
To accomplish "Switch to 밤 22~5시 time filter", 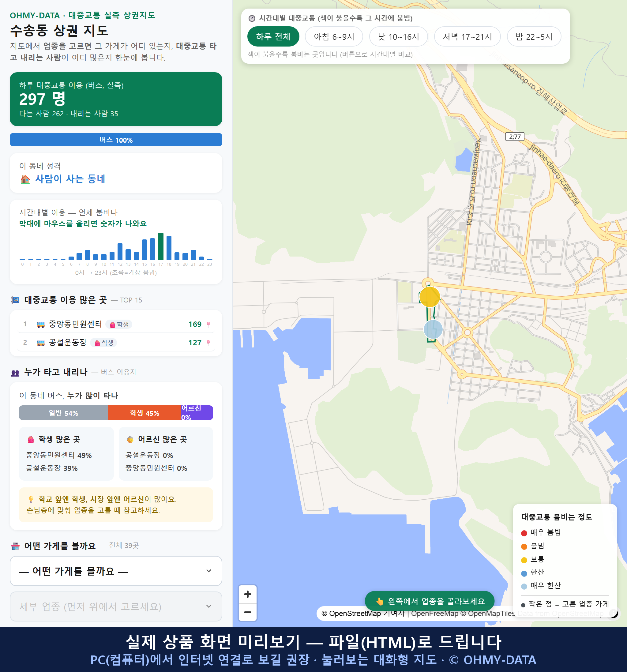I will 534,36.
